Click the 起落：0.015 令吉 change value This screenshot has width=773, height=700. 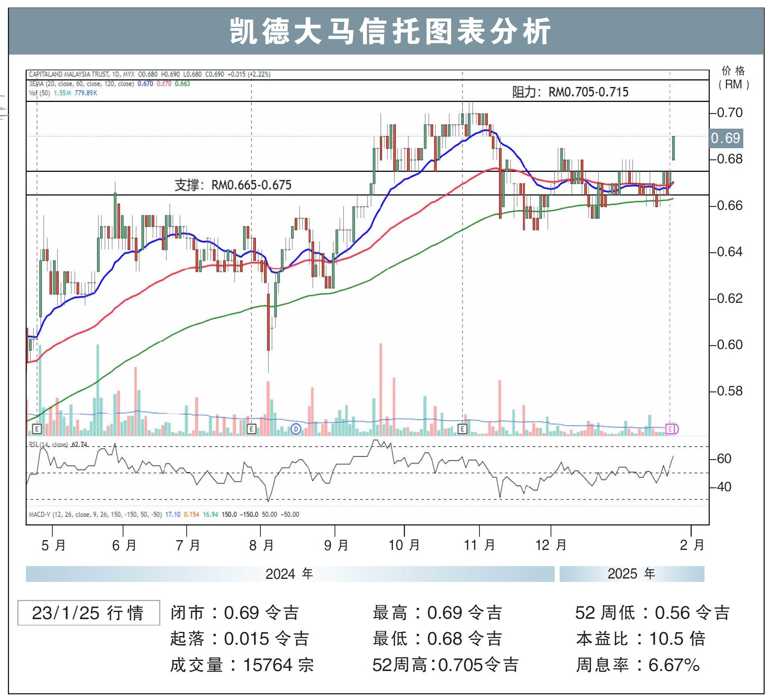click(x=240, y=639)
